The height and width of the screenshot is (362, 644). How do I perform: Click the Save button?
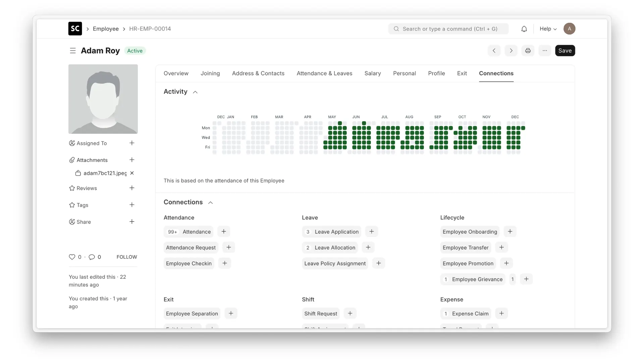565,51
